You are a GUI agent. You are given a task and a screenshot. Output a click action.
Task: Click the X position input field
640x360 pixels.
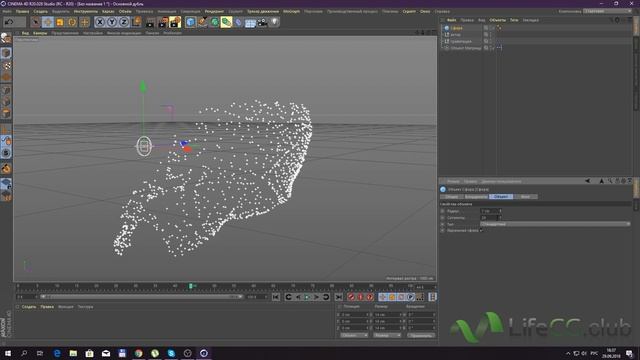(354, 315)
